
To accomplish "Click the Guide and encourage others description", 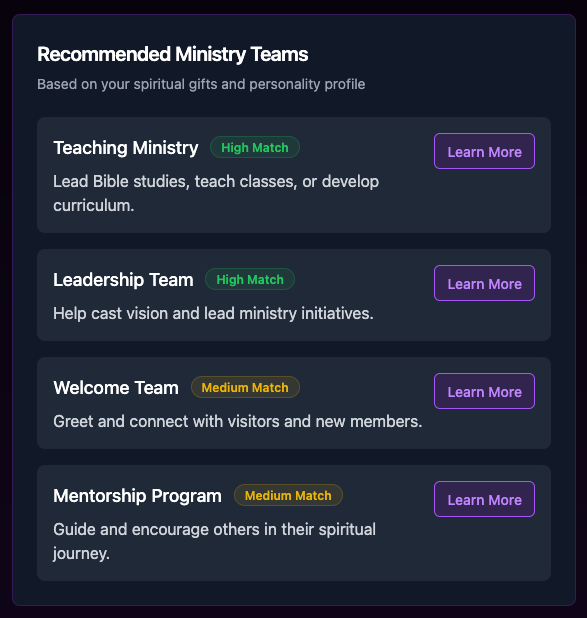I will (214, 542).
